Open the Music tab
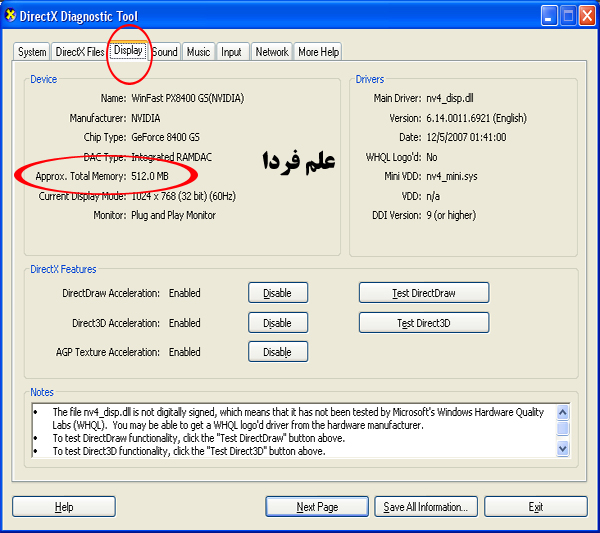Image resolution: width=600 pixels, height=533 pixels. pyautogui.click(x=199, y=52)
